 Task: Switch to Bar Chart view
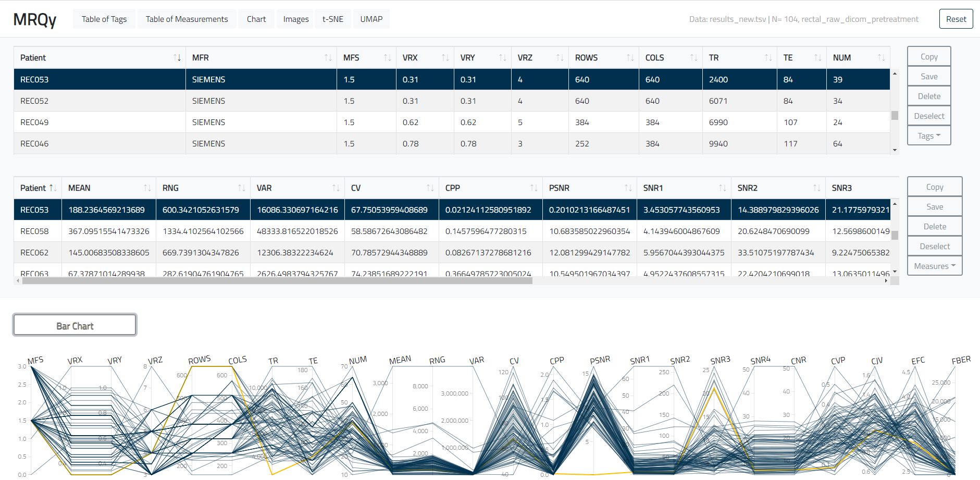(75, 325)
